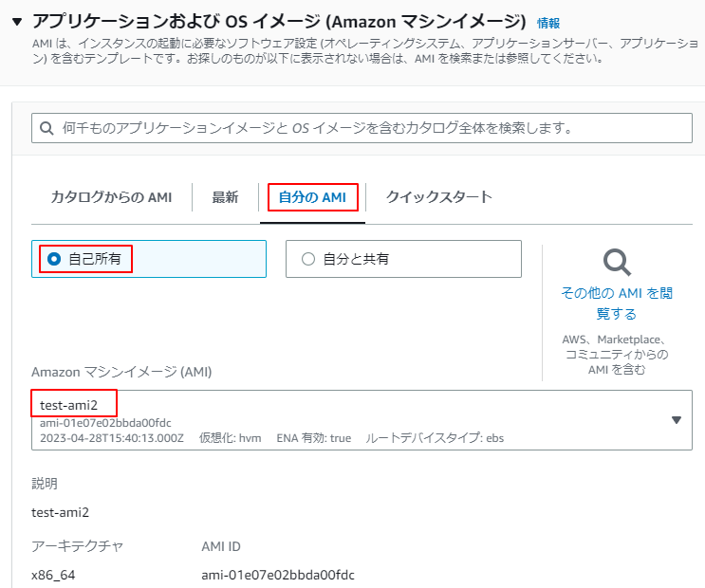Click the 説明 label

pyautogui.click(x=45, y=484)
